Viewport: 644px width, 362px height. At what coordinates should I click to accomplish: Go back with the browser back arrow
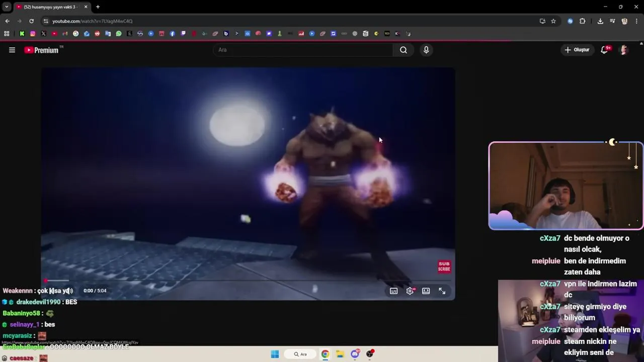point(7,21)
